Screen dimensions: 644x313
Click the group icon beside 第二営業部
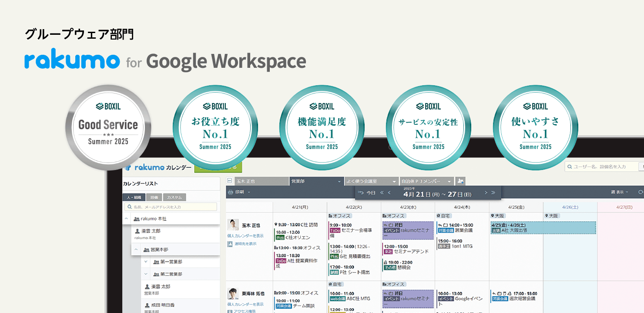click(x=156, y=274)
